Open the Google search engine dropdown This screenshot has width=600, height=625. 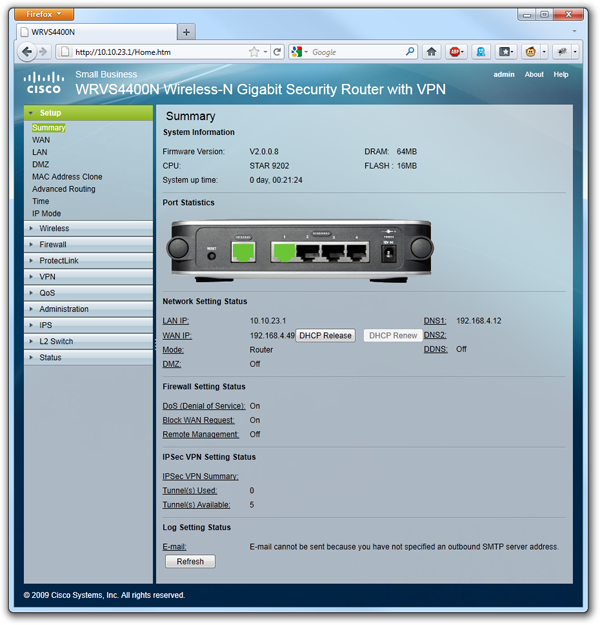306,52
